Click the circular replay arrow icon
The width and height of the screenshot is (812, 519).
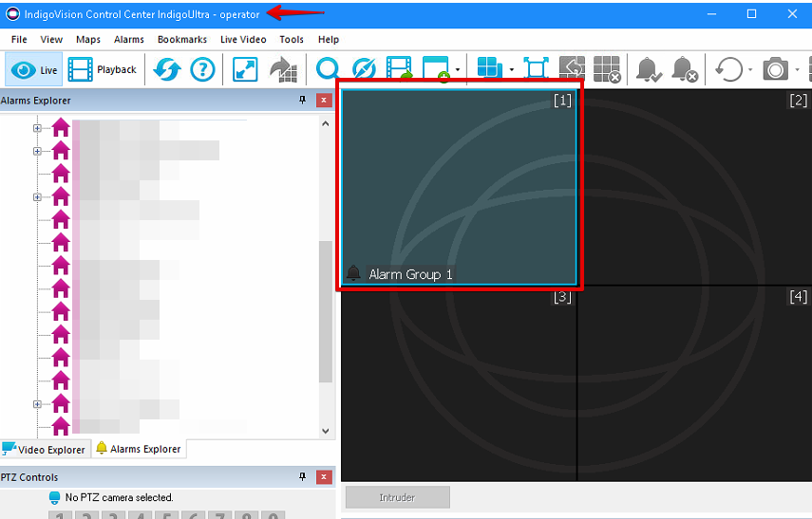pyautogui.click(x=728, y=69)
